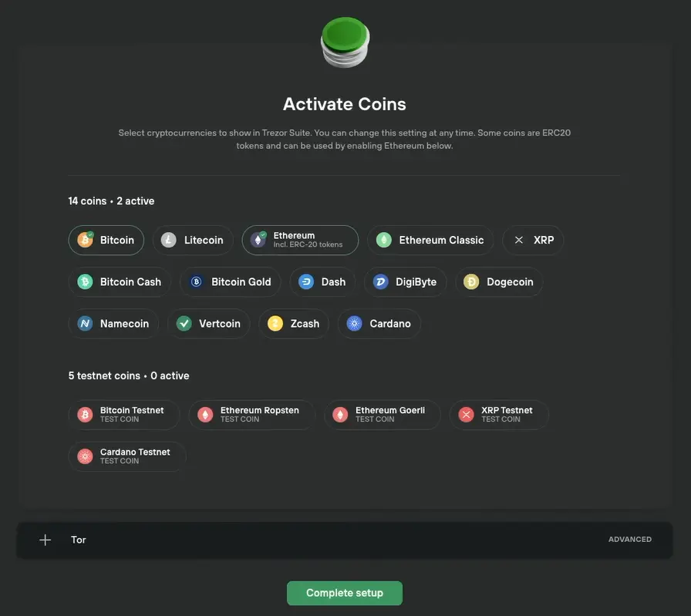This screenshot has width=691, height=616.
Task: Click the DigiByte coin icon
Action: click(x=380, y=282)
